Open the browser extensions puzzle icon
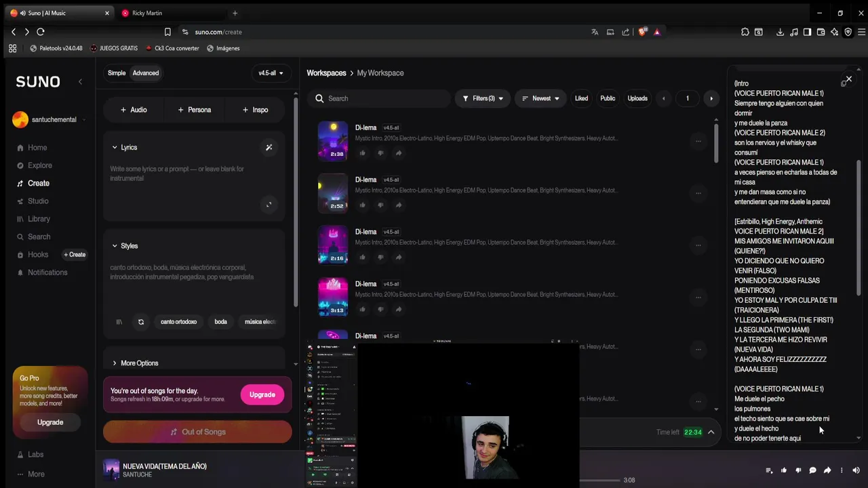868x488 pixels. point(745,32)
